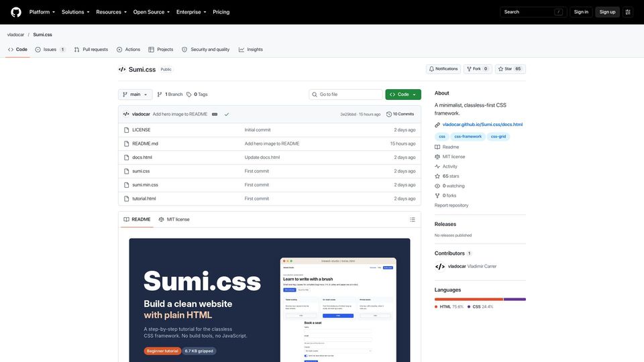Click the file icon next to LICENSE

tap(127, 129)
